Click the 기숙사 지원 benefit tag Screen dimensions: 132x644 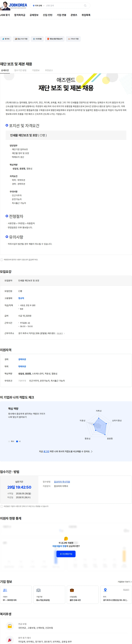click(x=73, y=39)
